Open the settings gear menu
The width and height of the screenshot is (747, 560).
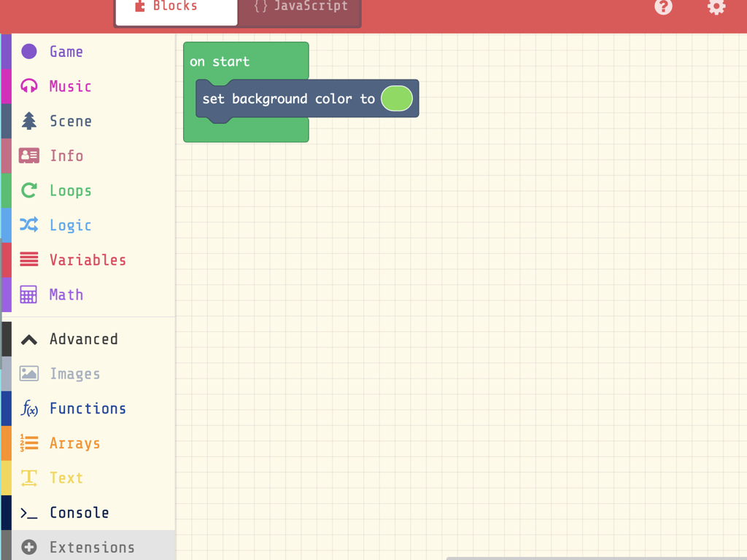click(x=716, y=7)
